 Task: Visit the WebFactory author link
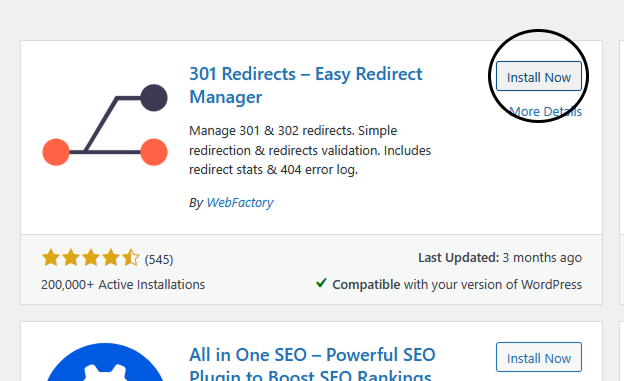click(240, 203)
